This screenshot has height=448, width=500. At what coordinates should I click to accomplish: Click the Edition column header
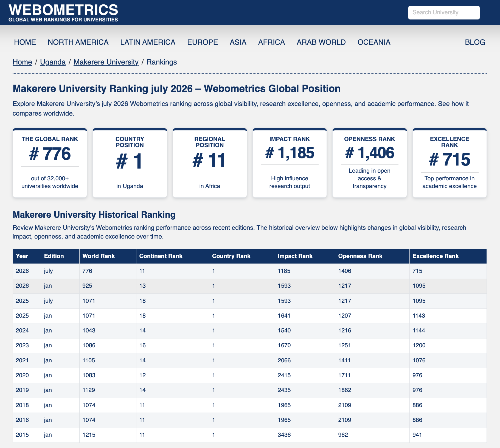click(x=60, y=256)
